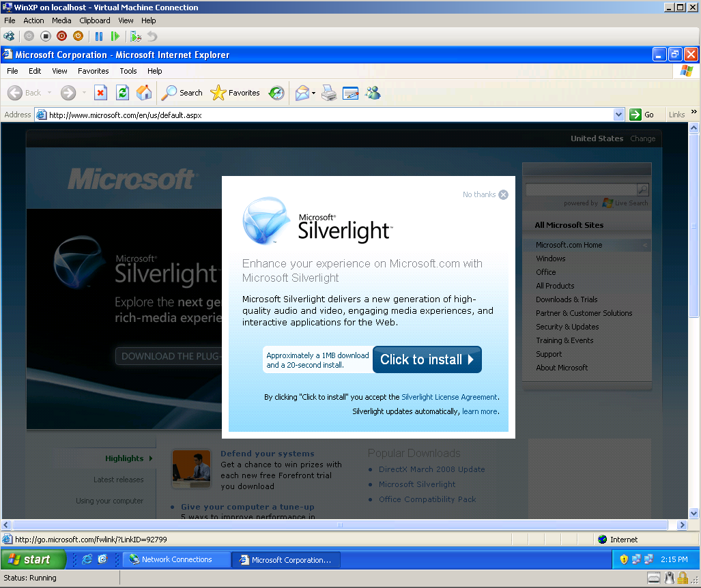Click the Latest releases tab
Viewport: 701px width, 588px height.
pos(119,480)
